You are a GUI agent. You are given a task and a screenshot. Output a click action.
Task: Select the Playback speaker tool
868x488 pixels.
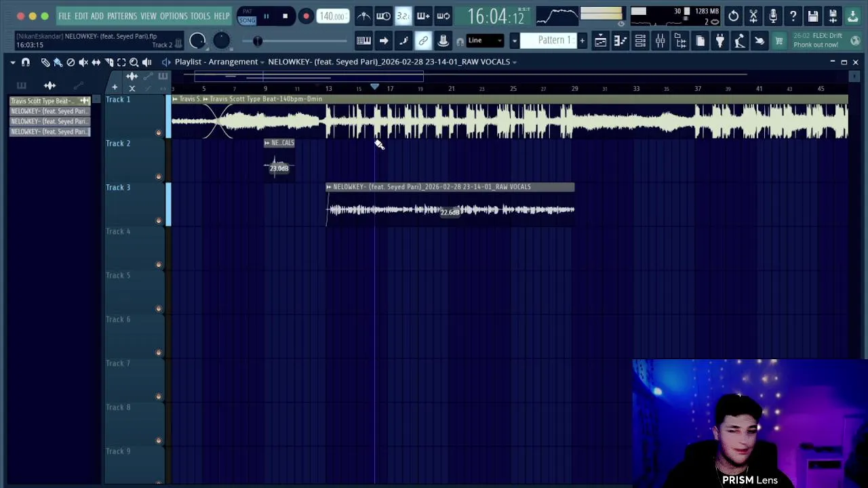pos(147,62)
